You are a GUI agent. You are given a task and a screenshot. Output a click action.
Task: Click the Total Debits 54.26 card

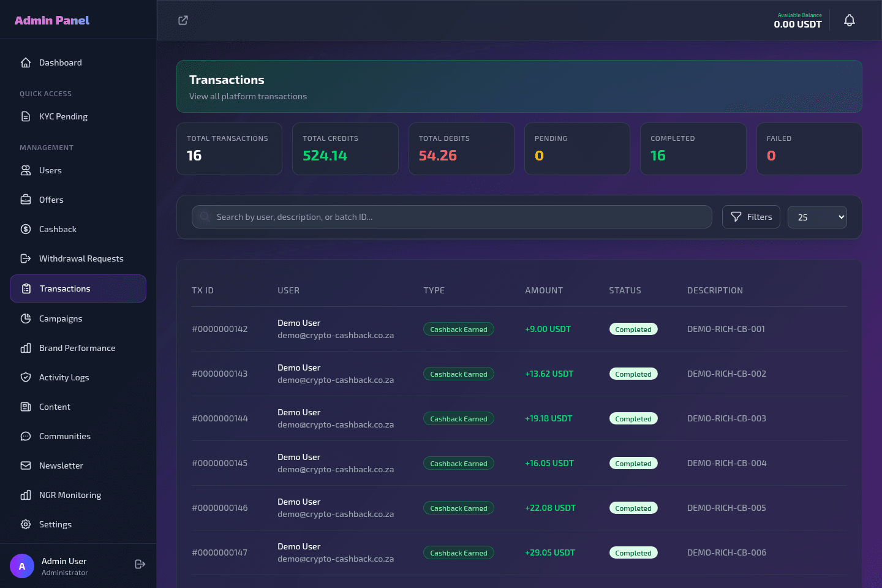click(461, 149)
